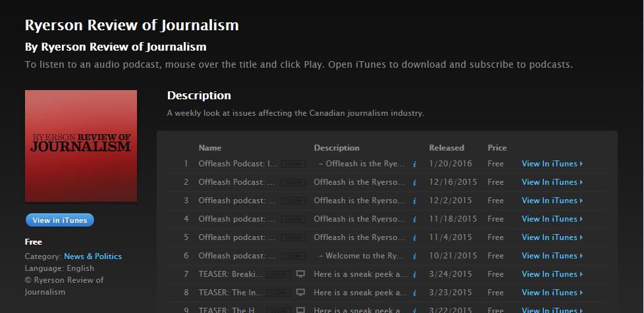View episode 7 in iTunes
The width and height of the screenshot is (644, 313).
(x=552, y=274)
